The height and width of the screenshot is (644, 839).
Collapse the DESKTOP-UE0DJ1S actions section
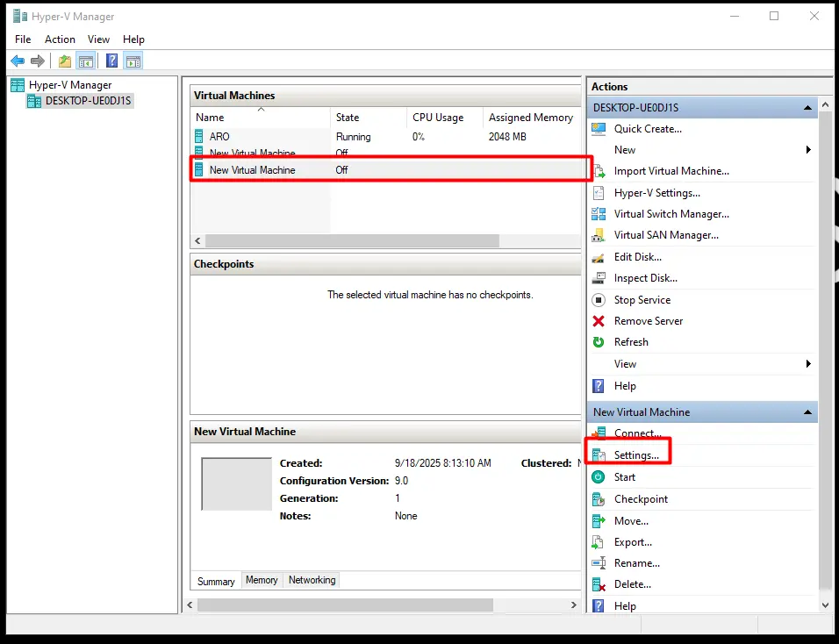pos(807,108)
